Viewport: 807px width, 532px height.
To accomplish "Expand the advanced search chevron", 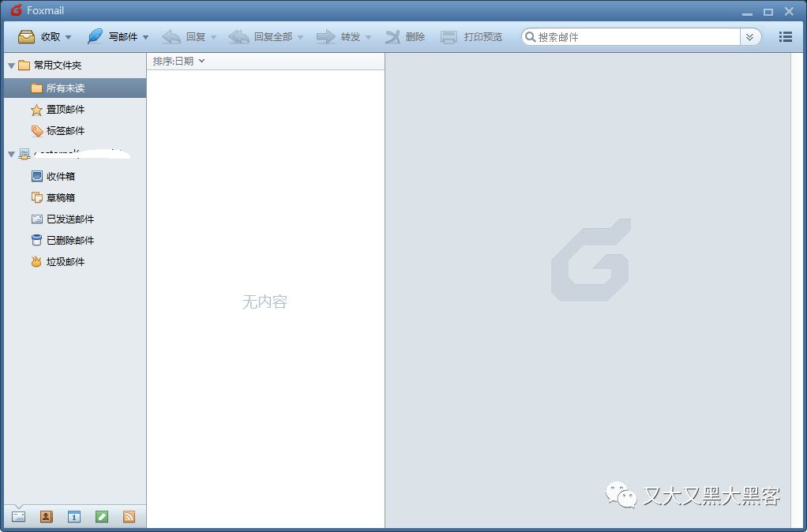I will (750, 36).
